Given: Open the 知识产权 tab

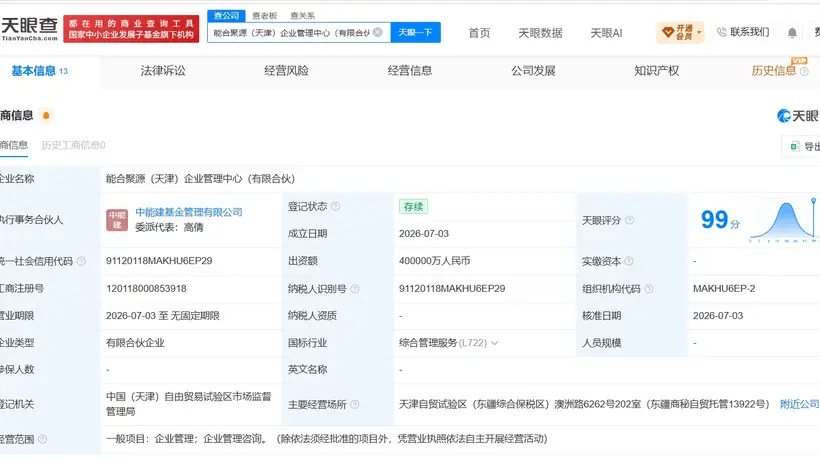Looking at the screenshot, I should [x=656, y=71].
